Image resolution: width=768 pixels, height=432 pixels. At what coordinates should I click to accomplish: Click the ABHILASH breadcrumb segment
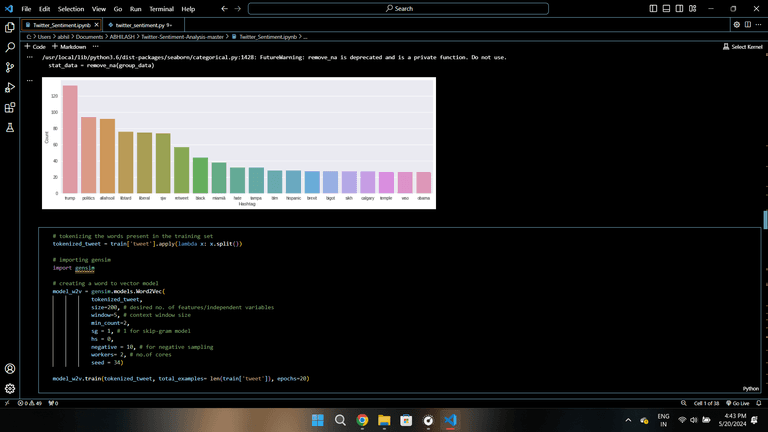tap(122, 37)
